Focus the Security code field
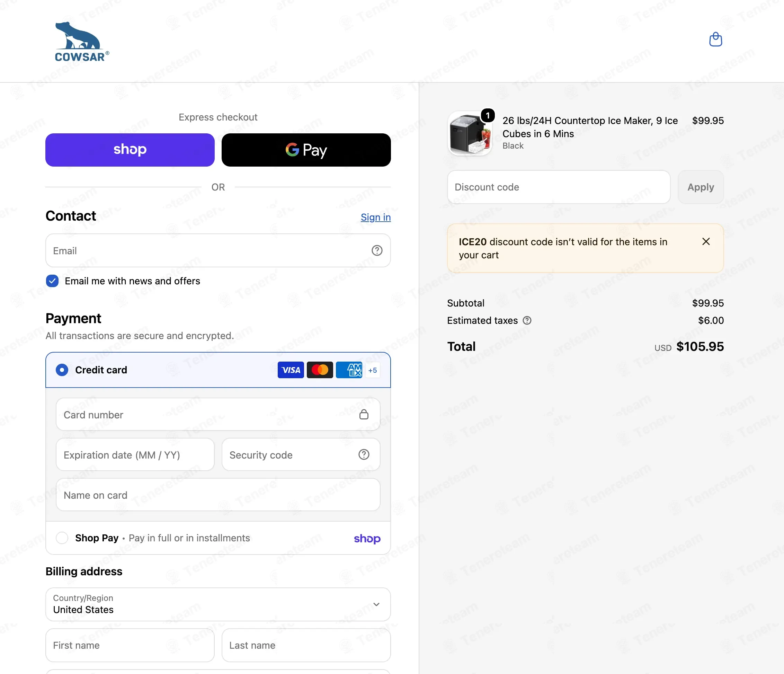 [301, 454]
